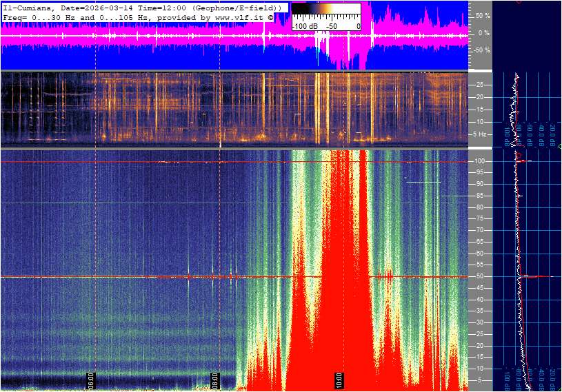Select the 100 Hz frequency axis label
562x392 pixels.
tap(481, 161)
